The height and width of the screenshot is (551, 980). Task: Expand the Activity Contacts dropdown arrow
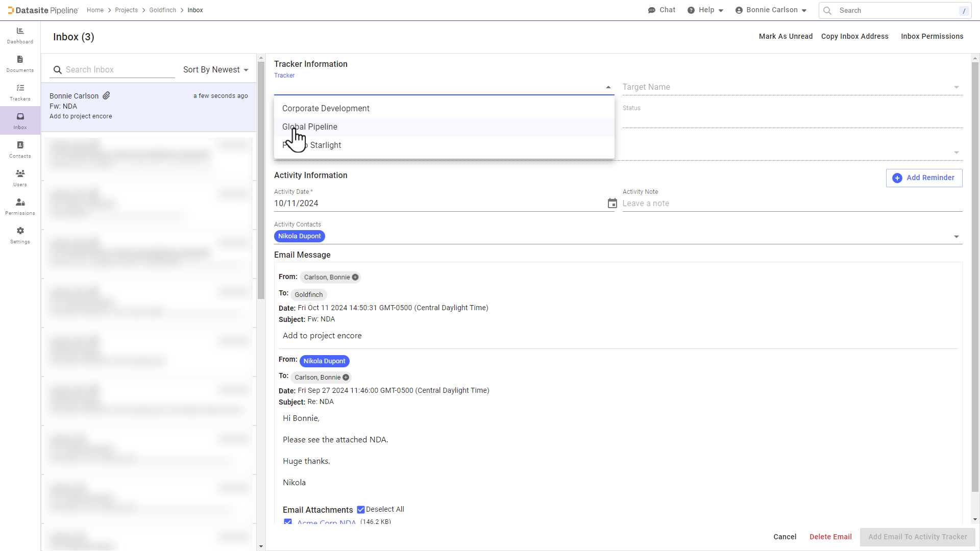point(956,237)
